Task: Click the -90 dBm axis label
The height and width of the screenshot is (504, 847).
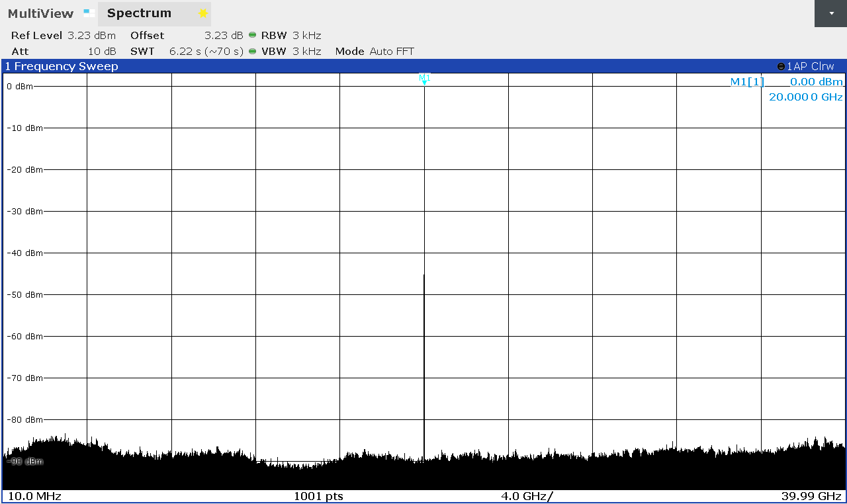Action: pos(24,461)
